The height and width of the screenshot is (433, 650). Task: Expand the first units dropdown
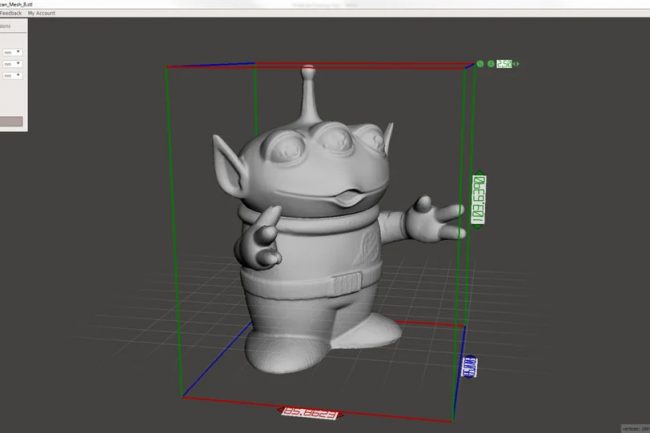[12, 52]
